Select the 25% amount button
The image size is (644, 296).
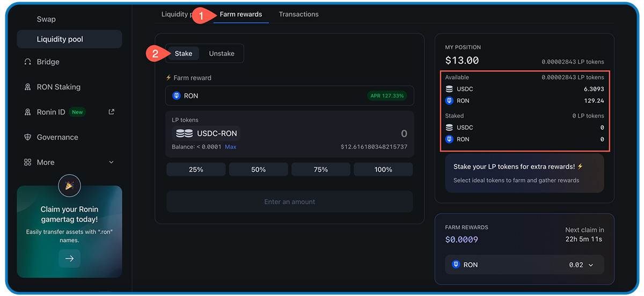196,170
